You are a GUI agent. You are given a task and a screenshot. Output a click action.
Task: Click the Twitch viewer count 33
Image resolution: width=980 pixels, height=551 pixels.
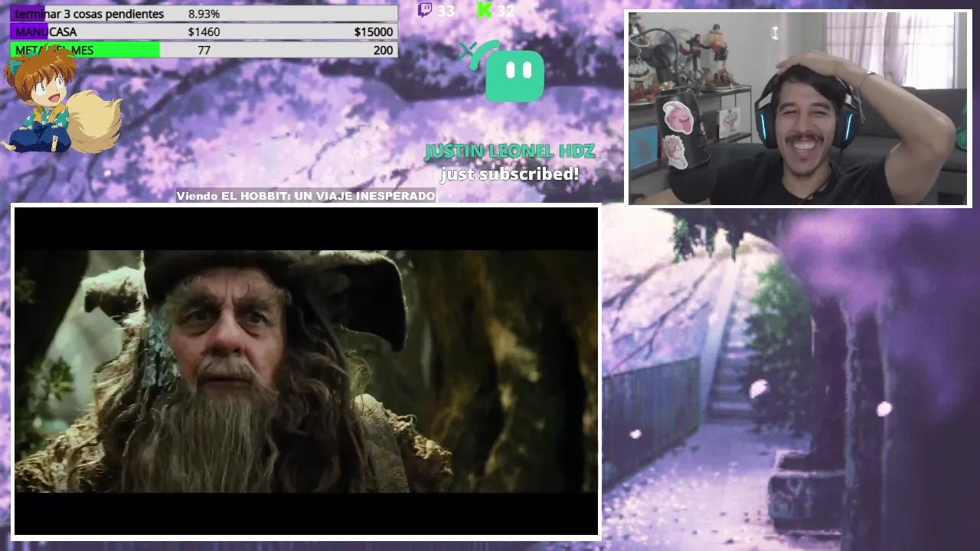pos(446,11)
